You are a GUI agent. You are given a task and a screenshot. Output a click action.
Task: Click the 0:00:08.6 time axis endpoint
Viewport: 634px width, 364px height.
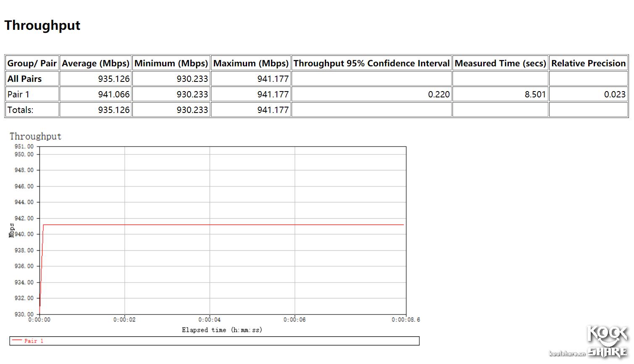point(405,319)
